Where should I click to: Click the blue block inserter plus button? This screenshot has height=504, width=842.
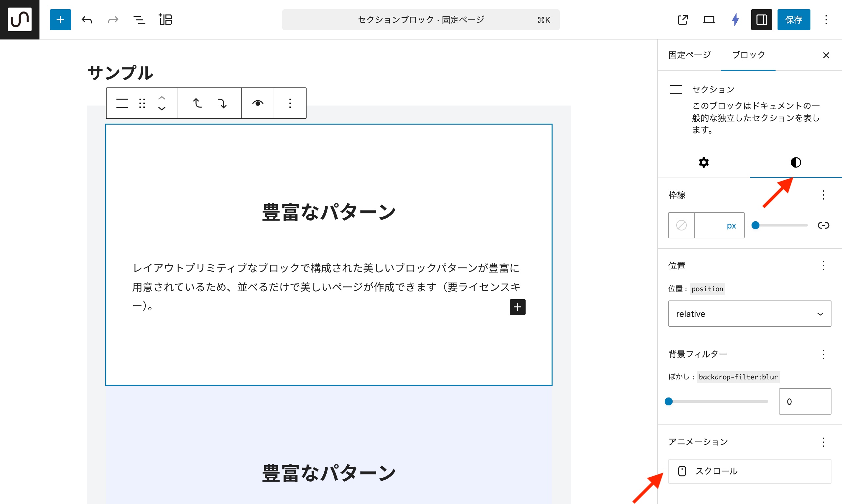coord(60,20)
